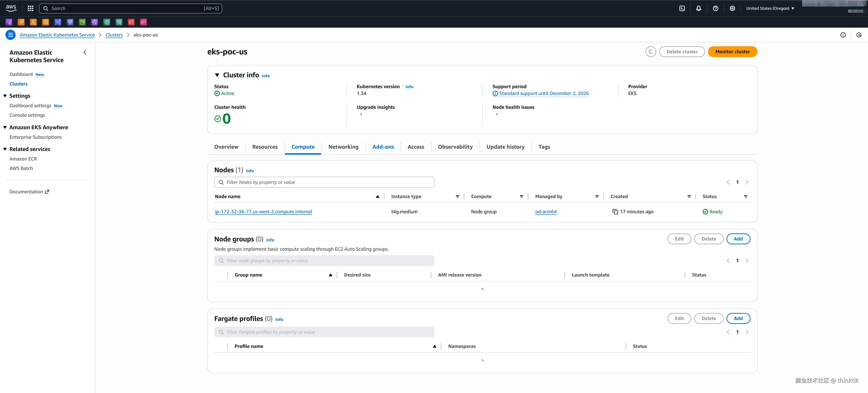The width and height of the screenshot is (868, 393).
Task: Copy the node created timestamp icon
Action: pyautogui.click(x=615, y=212)
